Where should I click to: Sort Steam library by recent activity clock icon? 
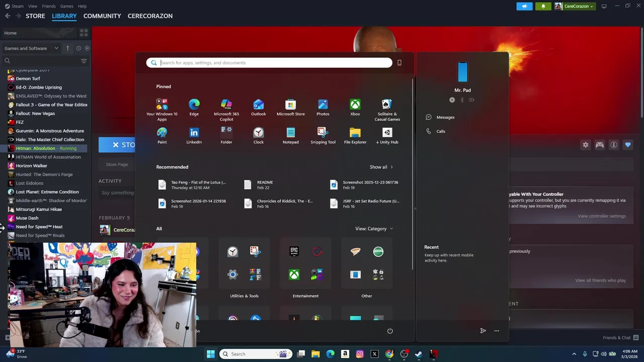[x=78, y=48]
